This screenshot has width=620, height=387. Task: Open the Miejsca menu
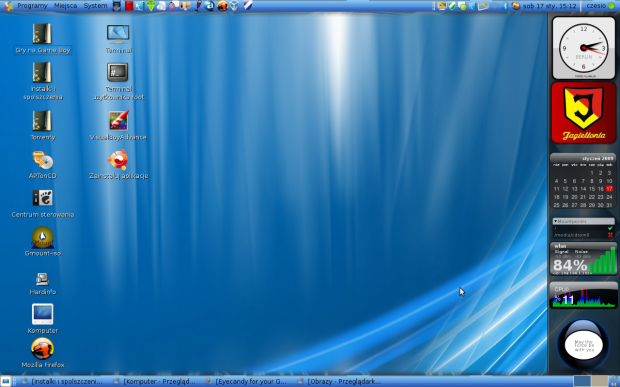click(x=65, y=6)
